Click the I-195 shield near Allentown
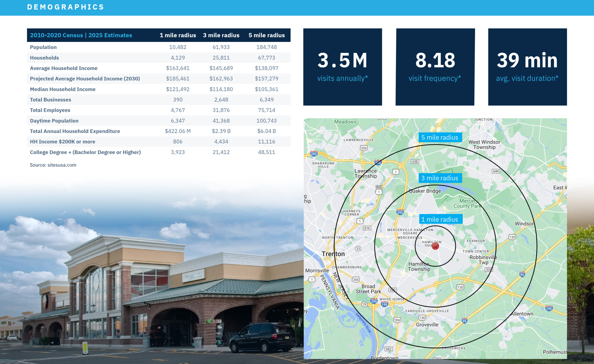This screenshot has height=364, width=594. click(x=549, y=309)
